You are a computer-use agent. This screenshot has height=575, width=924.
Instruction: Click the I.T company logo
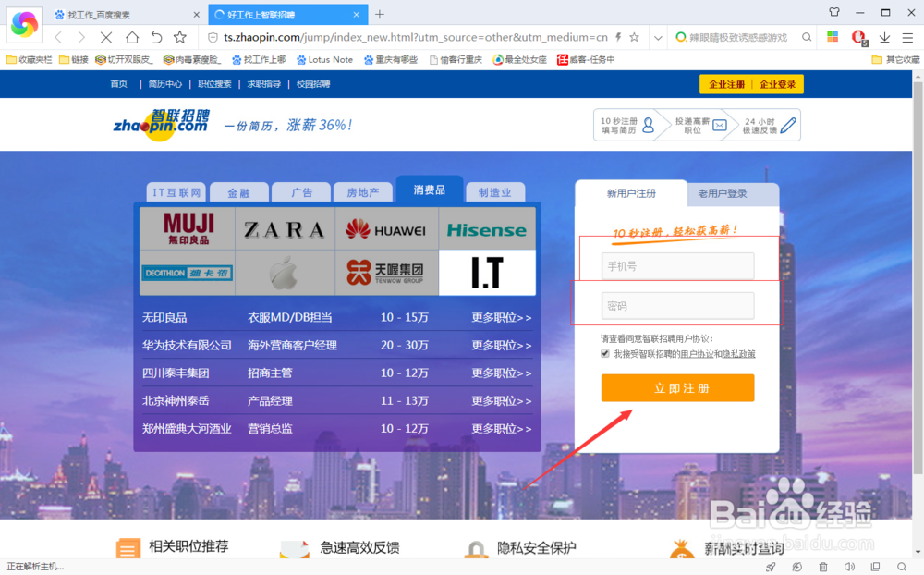pyautogui.click(x=487, y=273)
